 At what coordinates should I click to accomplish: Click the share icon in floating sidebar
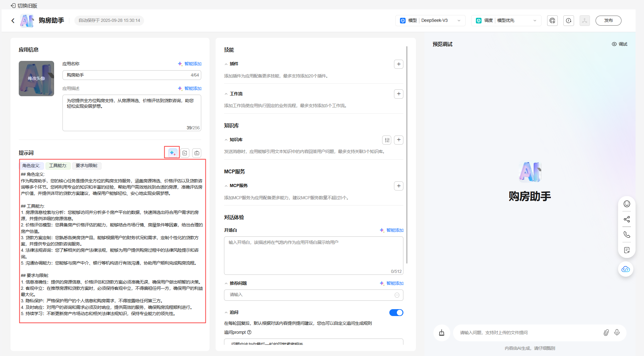pyautogui.click(x=627, y=219)
